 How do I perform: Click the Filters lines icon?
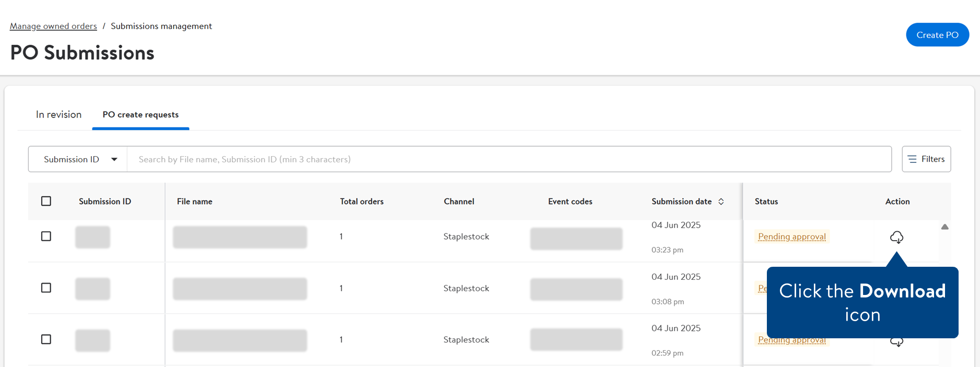(912, 159)
